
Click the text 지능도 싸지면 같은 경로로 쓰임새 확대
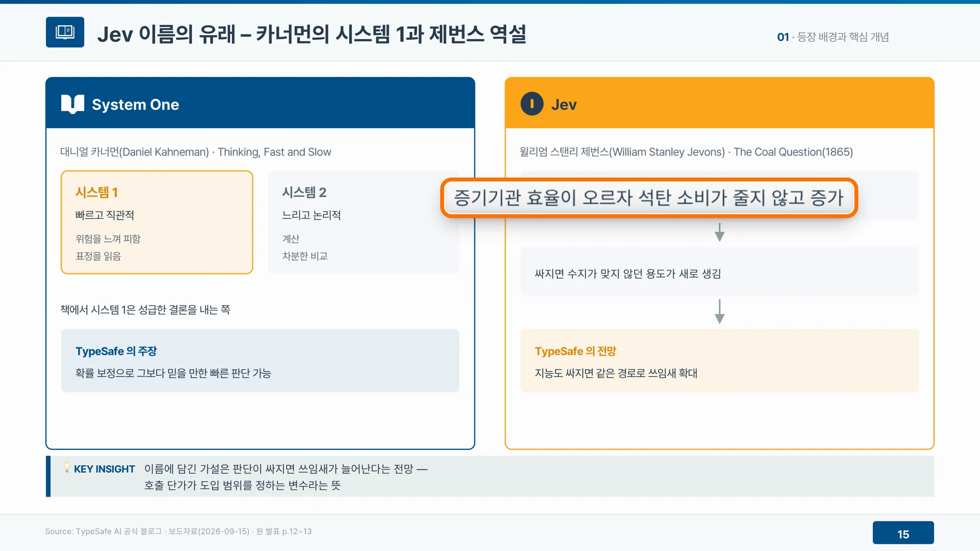click(x=616, y=373)
